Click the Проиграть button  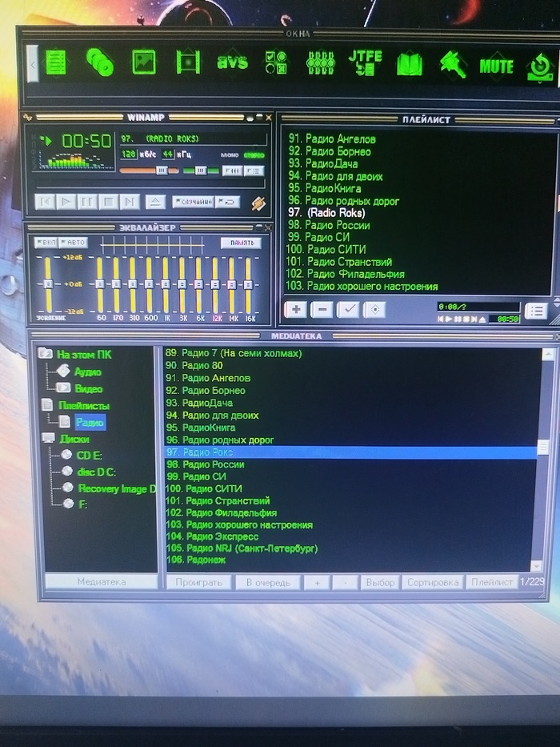click(198, 582)
